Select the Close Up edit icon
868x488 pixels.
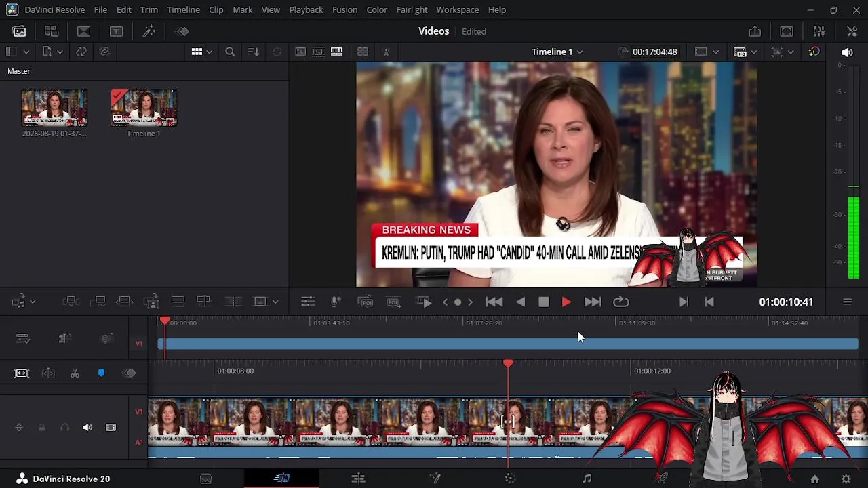point(151,301)
